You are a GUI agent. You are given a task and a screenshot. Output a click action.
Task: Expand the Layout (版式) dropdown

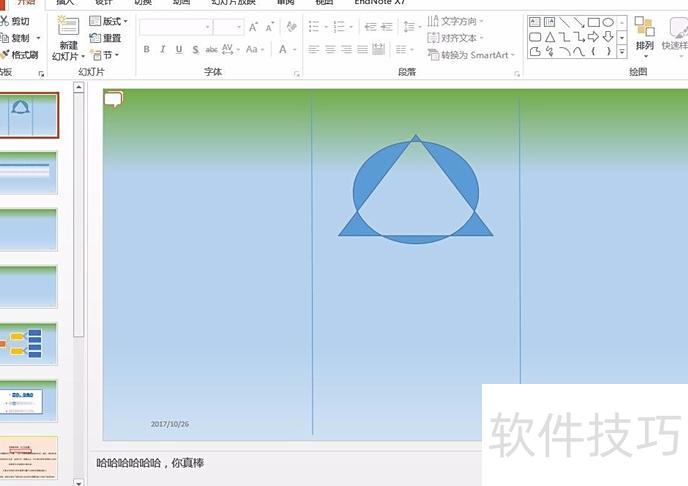click(110, 21)
